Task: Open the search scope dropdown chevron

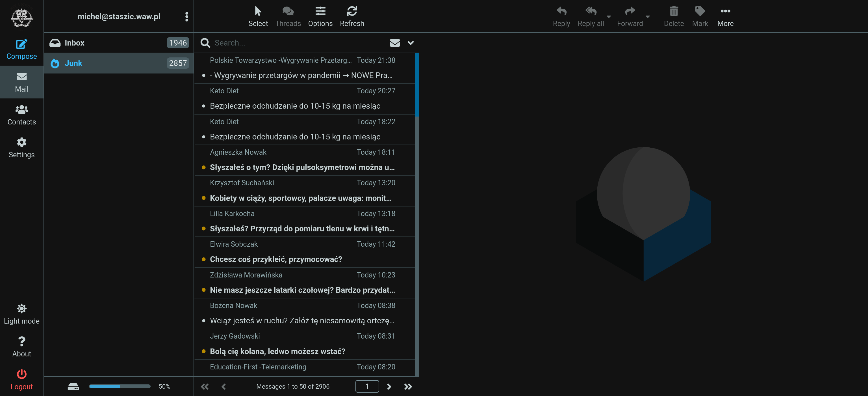Action: (x=411, y=43)
